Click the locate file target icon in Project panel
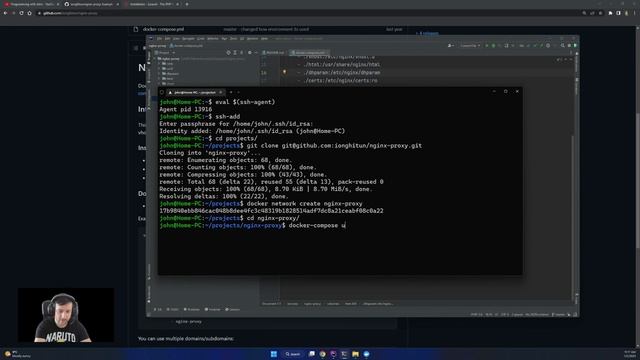This screenshot has height=360, width=640. coord(228,53)
